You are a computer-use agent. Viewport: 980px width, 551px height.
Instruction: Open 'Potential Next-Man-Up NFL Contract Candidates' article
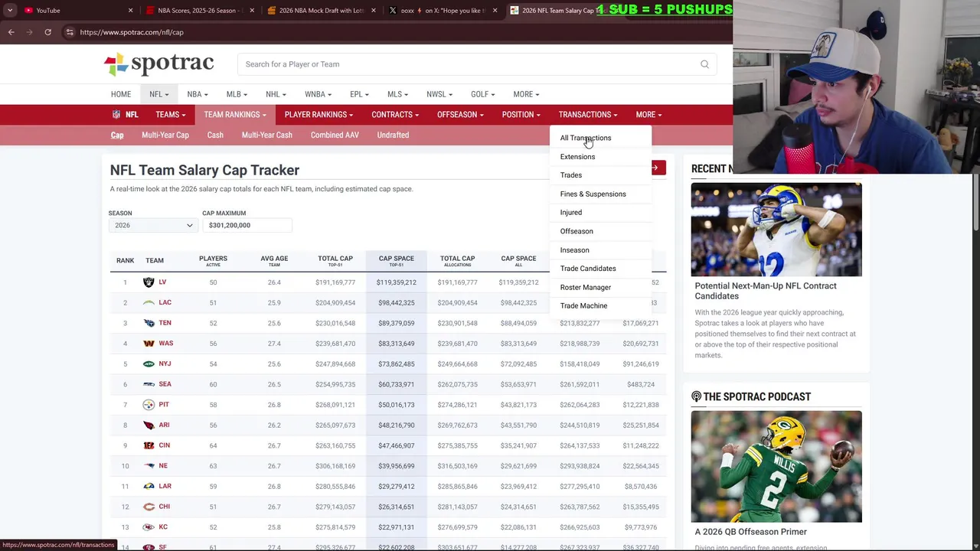click(x=766, y=291)
